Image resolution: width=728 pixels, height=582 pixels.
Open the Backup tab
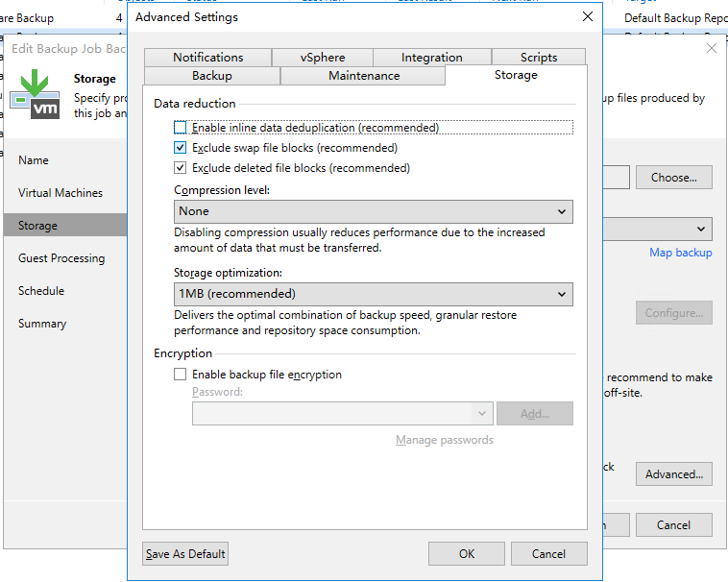(x=211, y=76)
